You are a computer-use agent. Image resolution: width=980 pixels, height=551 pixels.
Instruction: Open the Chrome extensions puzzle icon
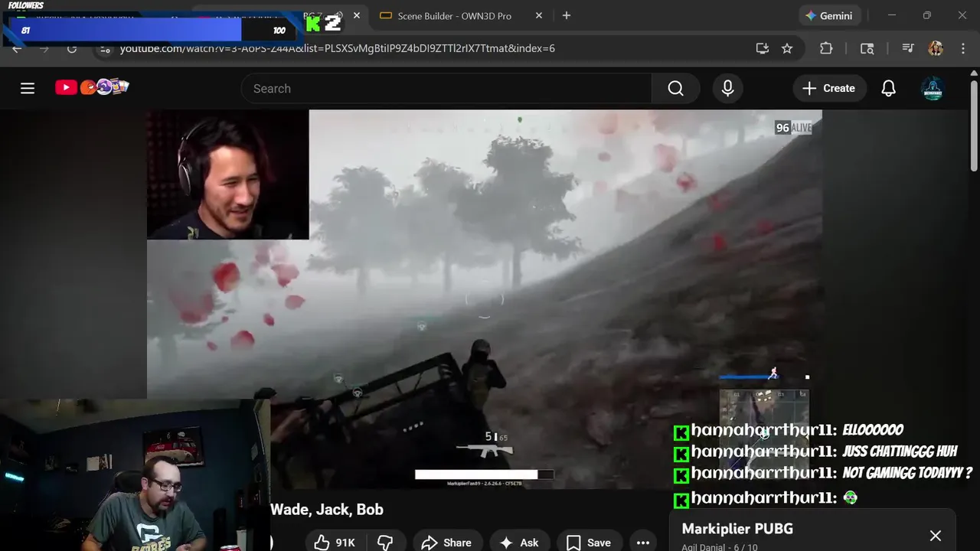click(826, 48)
